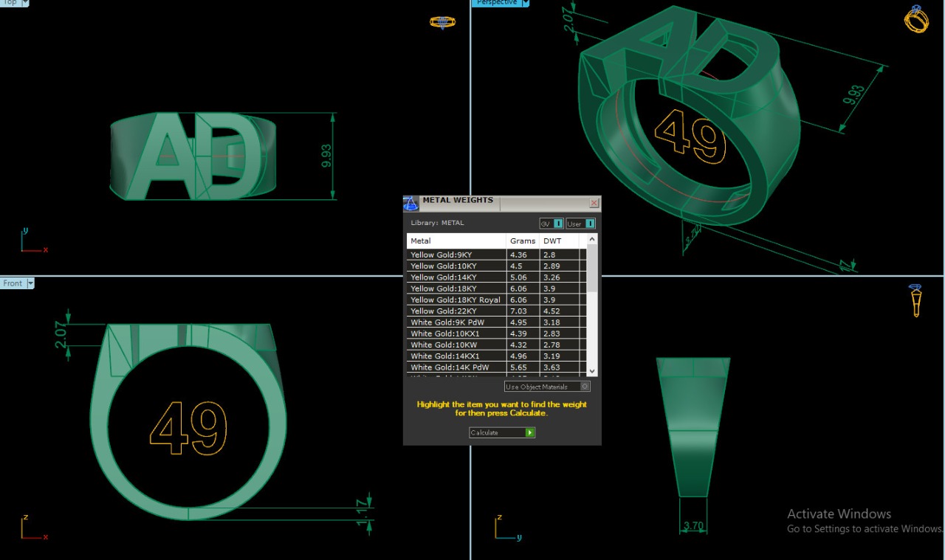Enable the Use Object Materials option

point(585,387)
